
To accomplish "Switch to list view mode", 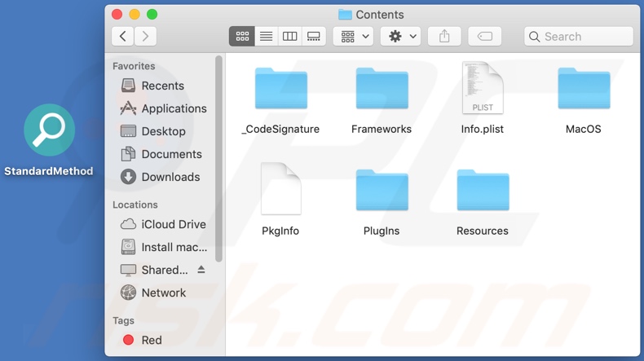I will coord(266,37).
